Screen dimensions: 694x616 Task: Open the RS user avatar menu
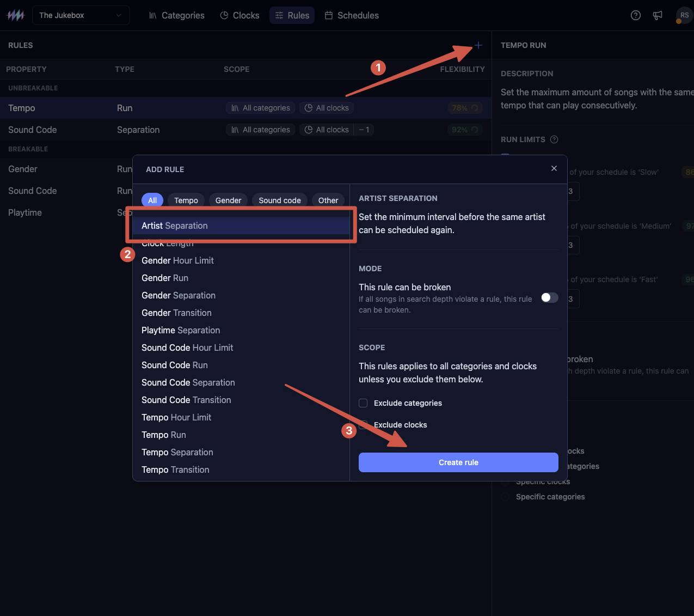pos(684,15)
